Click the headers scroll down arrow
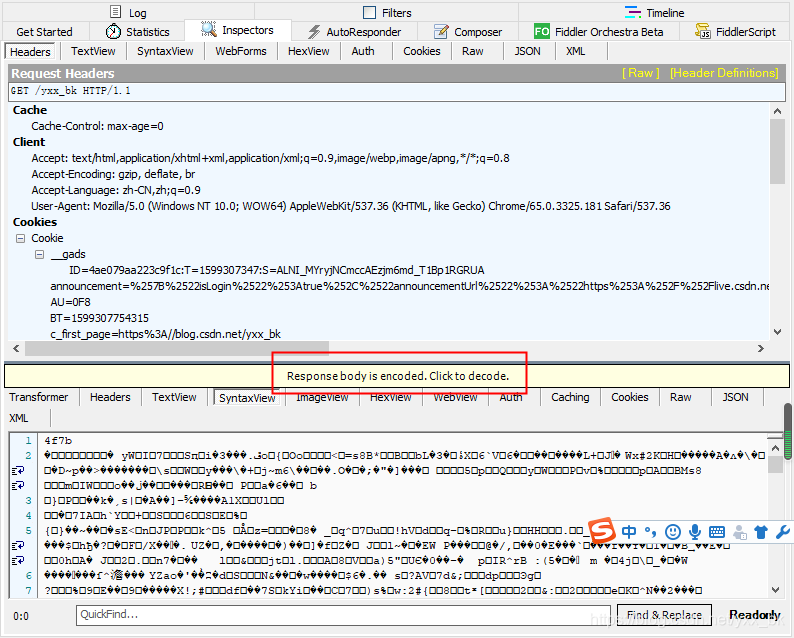This screenshot has width=794, height=638. (x=777, y=332)
